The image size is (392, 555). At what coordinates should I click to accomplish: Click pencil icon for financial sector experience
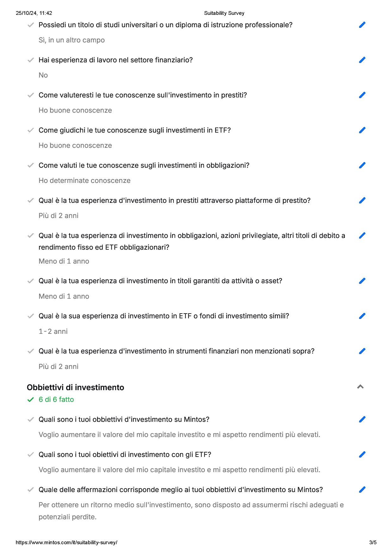click(x=362, y=60)
